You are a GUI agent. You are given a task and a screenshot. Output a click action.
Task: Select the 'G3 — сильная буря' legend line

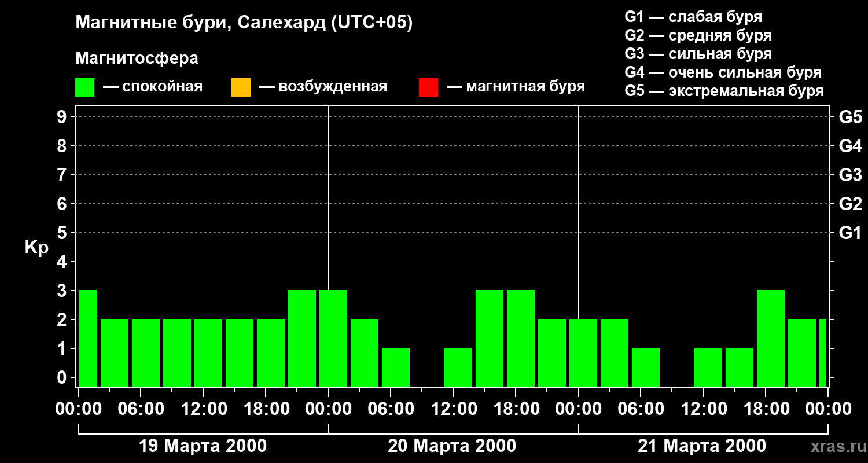(698, 54)
